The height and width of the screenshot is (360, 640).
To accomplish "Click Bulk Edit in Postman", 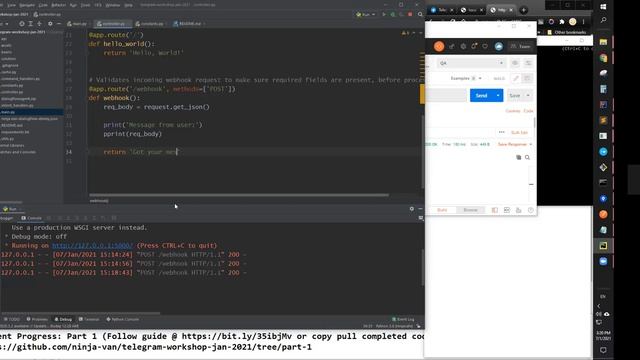I will pyautogui.click(x=519, y=132).
